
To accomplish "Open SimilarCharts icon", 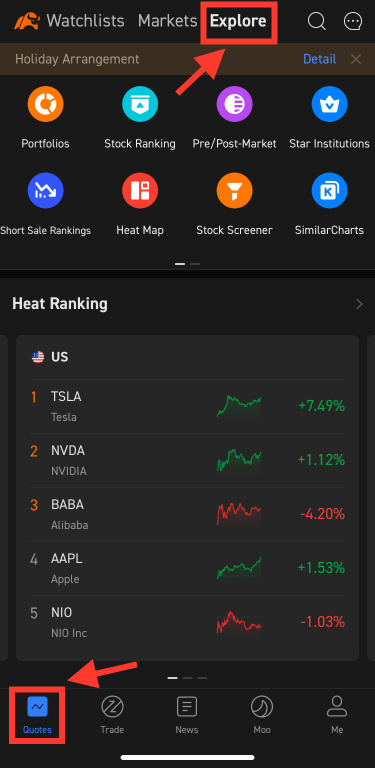I will click(x=329, y=191).
